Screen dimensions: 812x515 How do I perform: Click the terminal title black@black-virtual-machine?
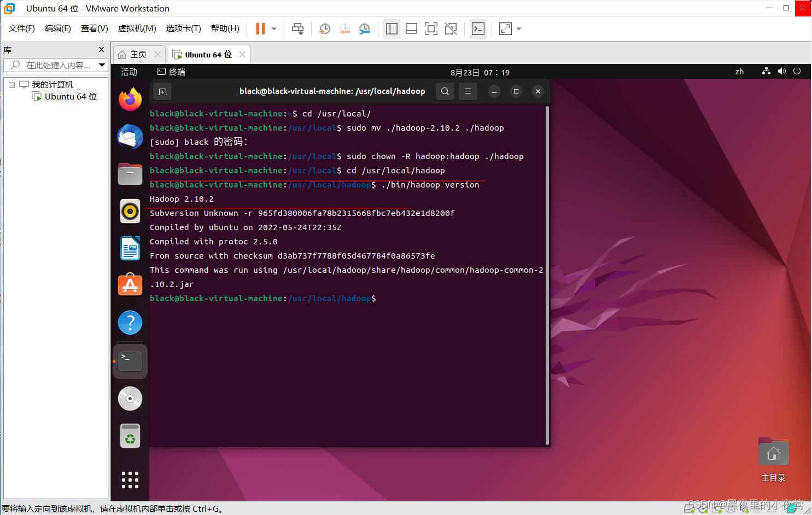332,91
